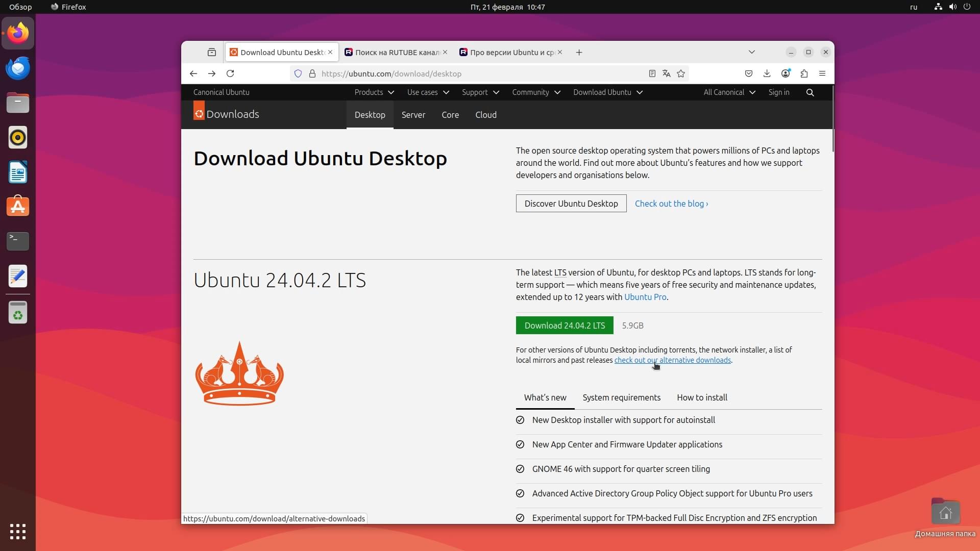Expand the Download Ubuntu menu
980x551 pixels.
(607, 92)
